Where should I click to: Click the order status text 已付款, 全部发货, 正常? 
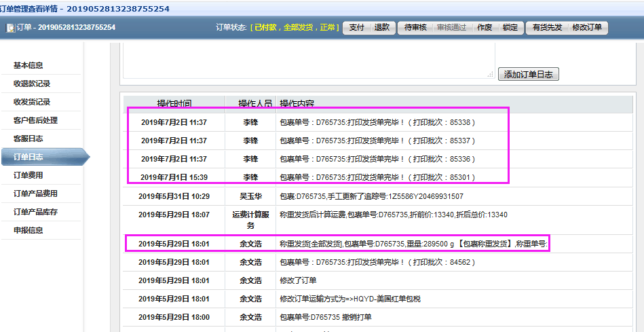coord(295,28)
